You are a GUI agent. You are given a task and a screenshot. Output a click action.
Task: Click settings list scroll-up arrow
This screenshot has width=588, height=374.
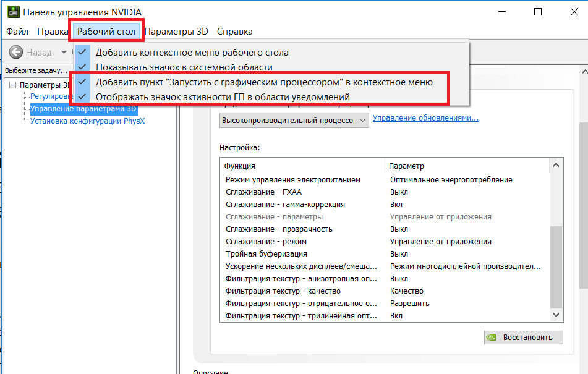556,165
